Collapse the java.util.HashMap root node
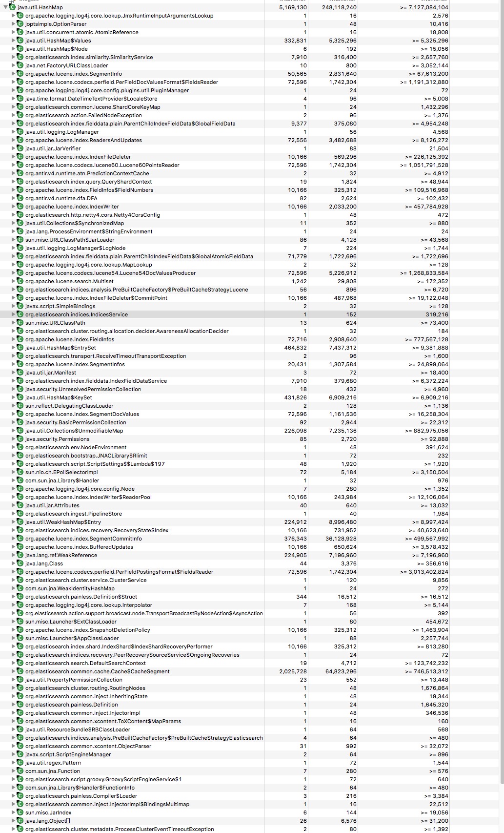This screenshot has width=504, height=833. pyautogui.click(x=5, y=7)
